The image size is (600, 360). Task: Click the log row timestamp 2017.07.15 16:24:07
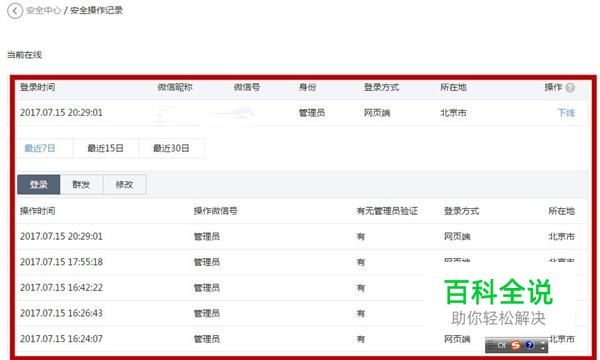pos(61,339)
